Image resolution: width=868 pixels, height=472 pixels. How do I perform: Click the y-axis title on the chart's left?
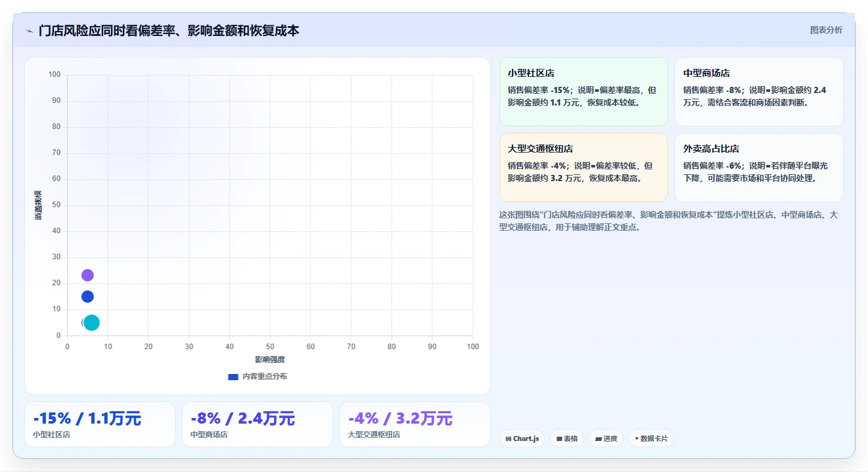pyautogui.click(x=38, y=205)
